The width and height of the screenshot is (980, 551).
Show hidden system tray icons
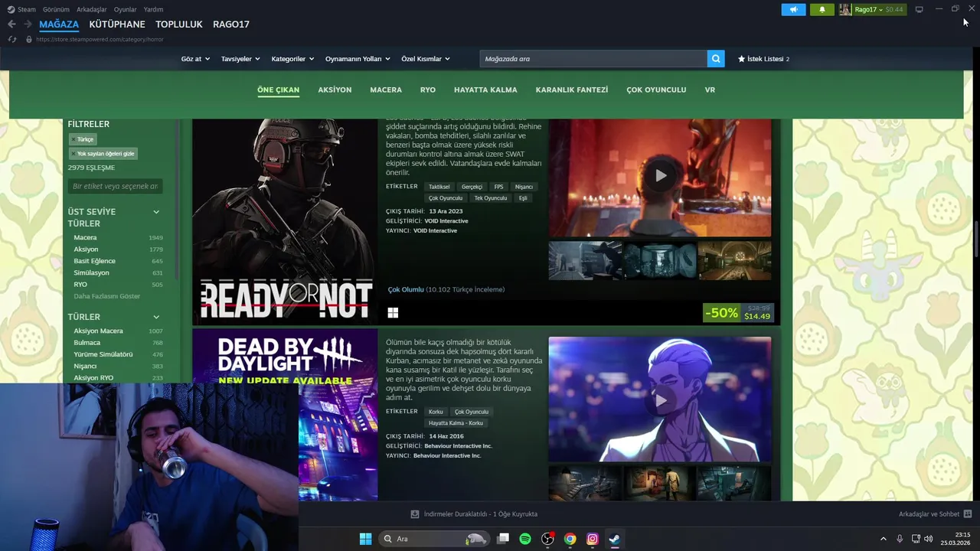(883, 539)
